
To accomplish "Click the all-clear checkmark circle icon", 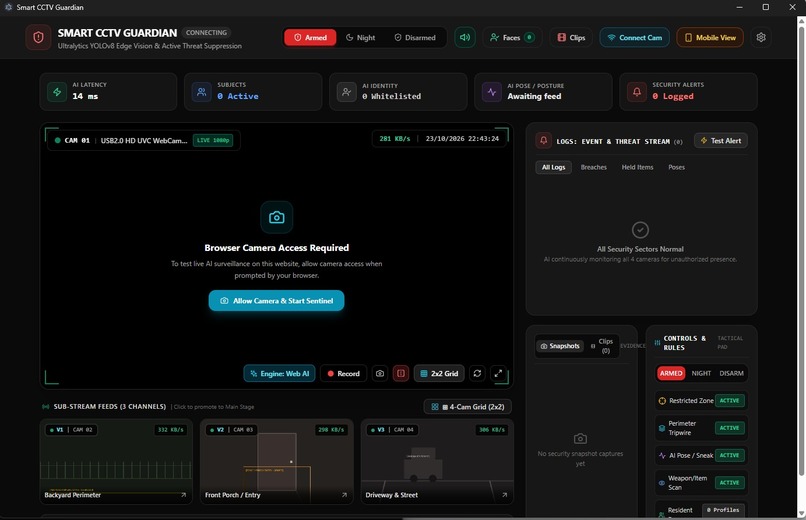I will click(640, 230).
